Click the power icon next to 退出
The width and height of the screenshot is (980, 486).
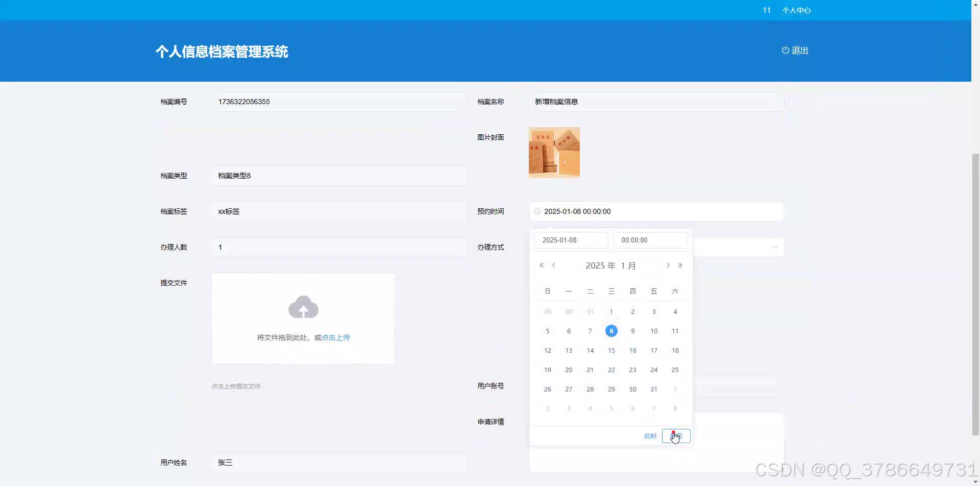click(x=785, y=51)
